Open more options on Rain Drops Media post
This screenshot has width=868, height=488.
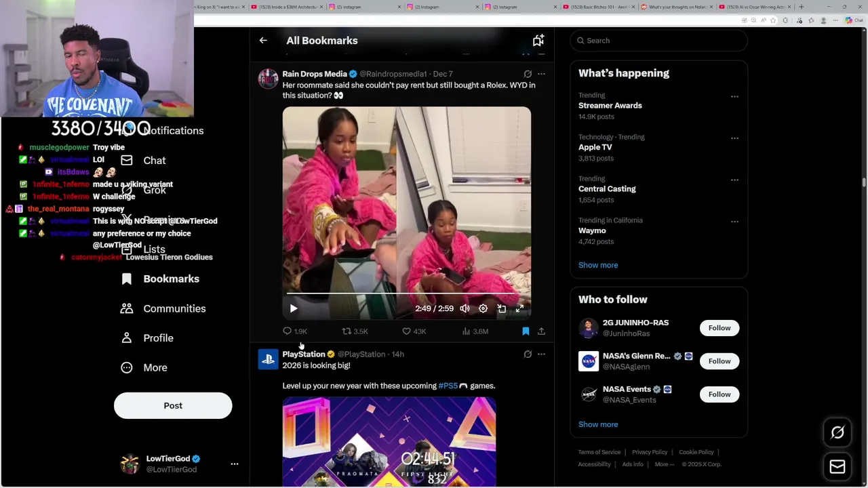(541, 74)
